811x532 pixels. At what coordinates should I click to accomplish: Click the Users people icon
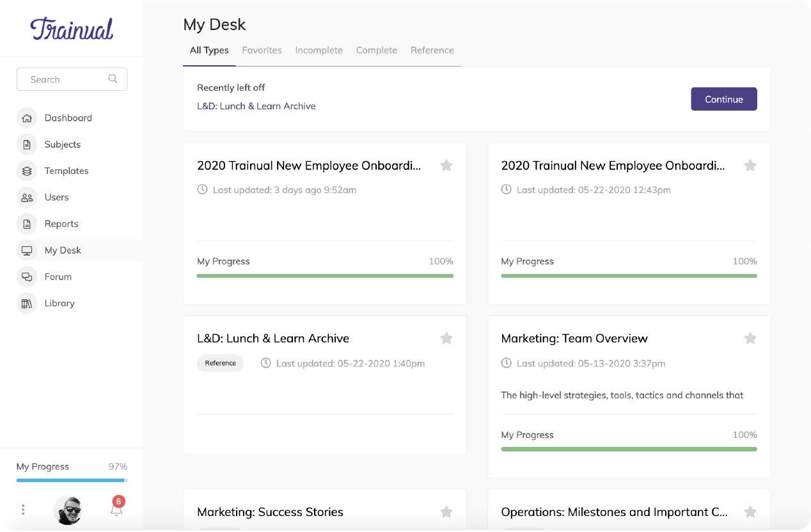(27, 198)
